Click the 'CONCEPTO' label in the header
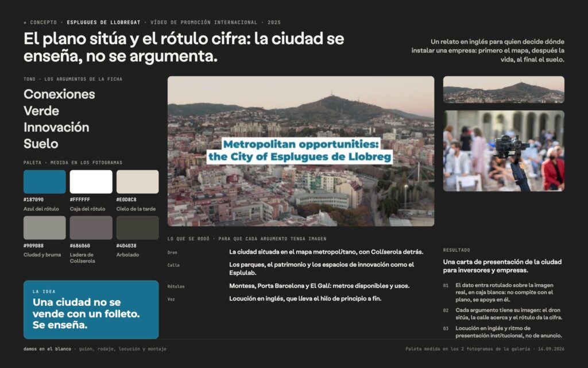 [44, 22]
